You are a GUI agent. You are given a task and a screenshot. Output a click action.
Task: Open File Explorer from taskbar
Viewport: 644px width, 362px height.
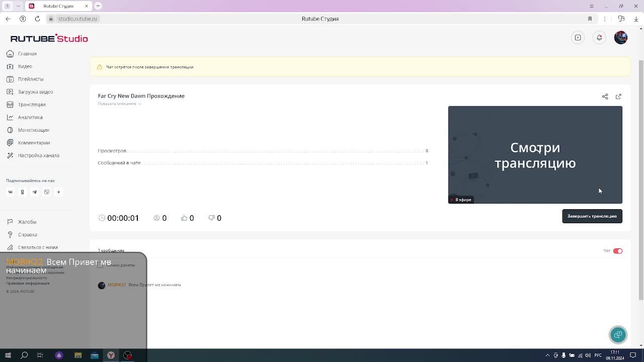pos(78,355)
